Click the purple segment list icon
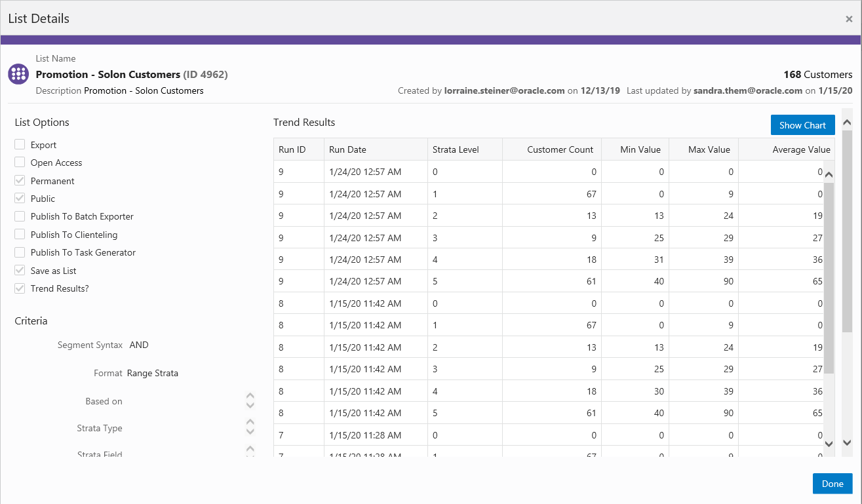Screen dimensions: 862x504 [18, 74]
